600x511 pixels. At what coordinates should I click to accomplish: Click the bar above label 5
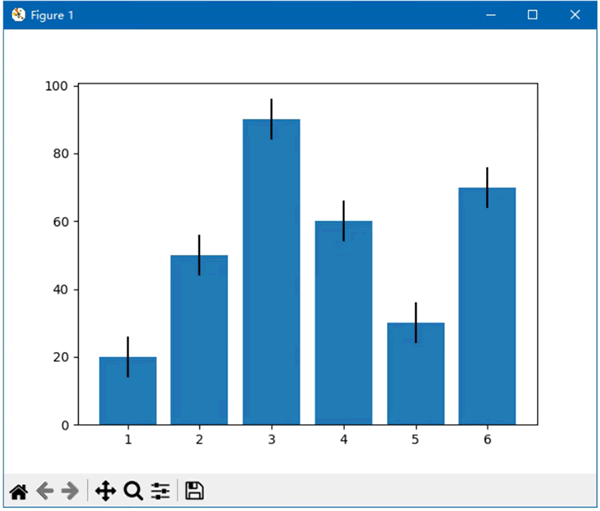(x=416, y=374)
